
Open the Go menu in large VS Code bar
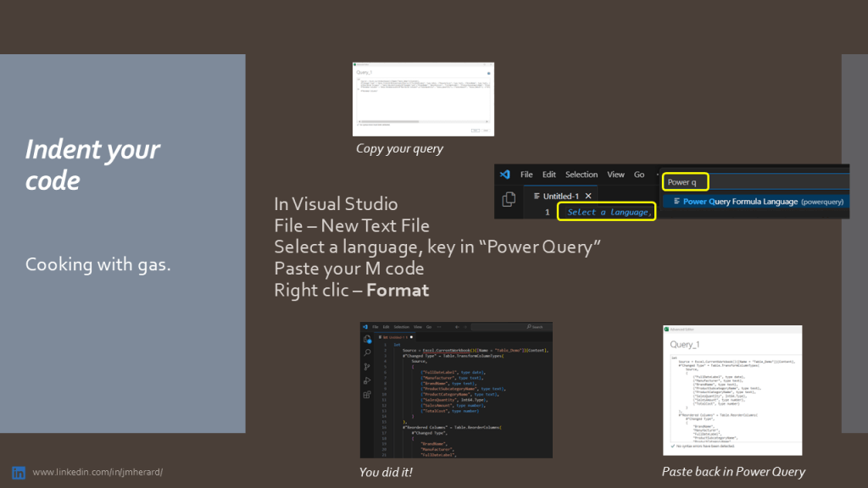tap(639, 175)
